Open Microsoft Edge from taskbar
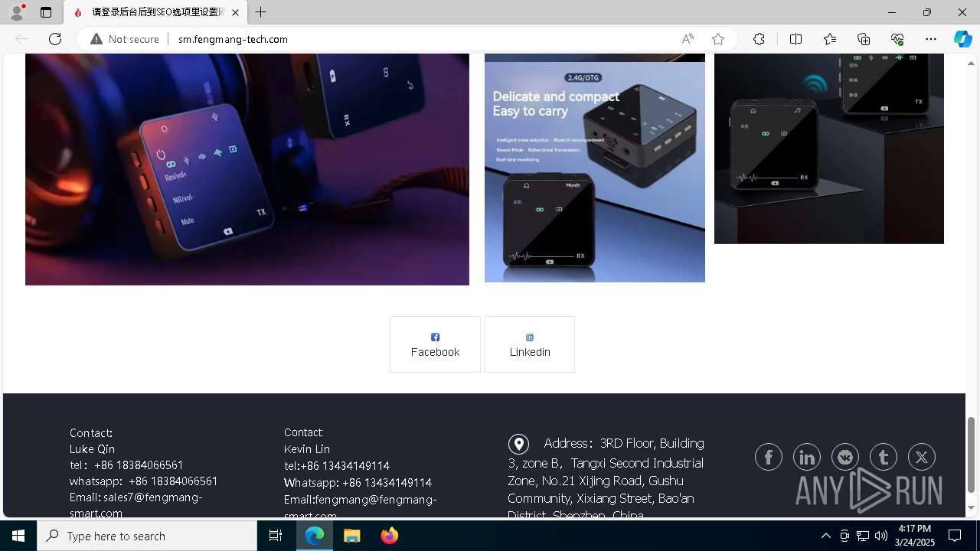The height and width of the screenshot is (551, 980). pyautogui.click(x=315, y=536)
